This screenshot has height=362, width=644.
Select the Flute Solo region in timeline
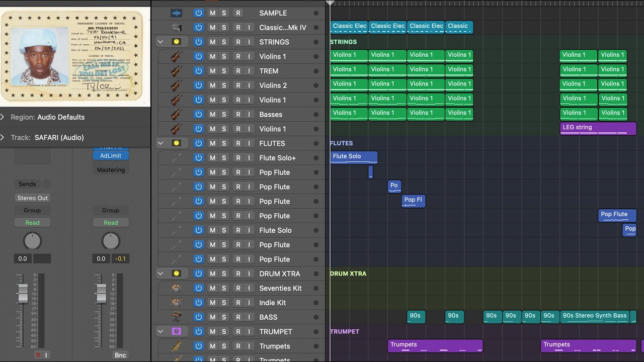point(354,157)
